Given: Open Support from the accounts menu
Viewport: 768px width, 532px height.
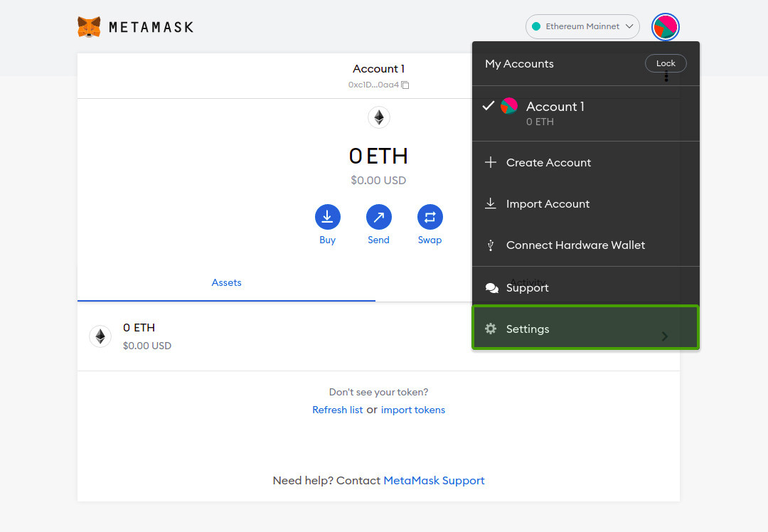Looking at the screenshot, I should [585, 287].
